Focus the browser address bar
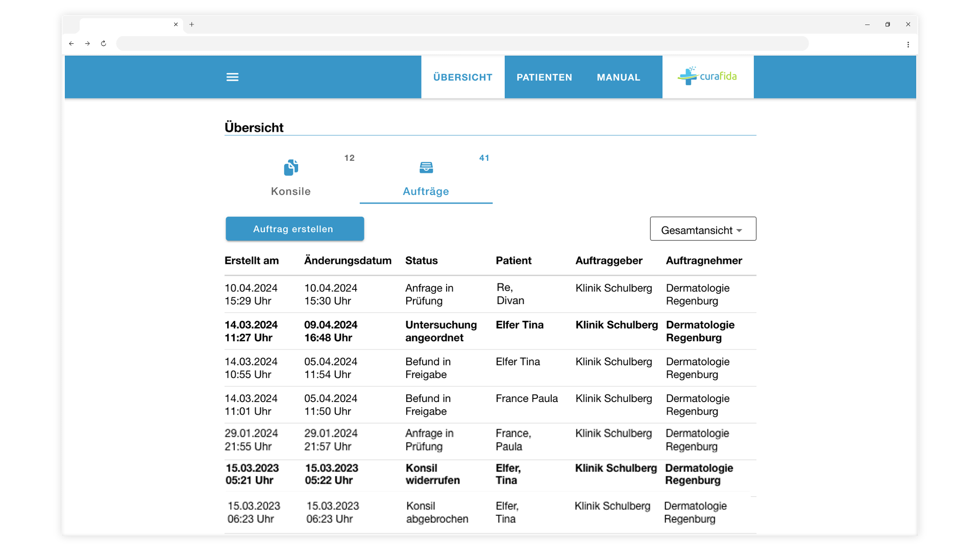980x551 pixels. 462,43
